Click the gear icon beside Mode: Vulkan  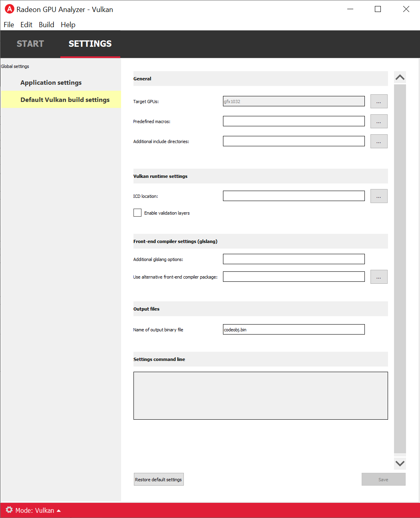(9, 510)
